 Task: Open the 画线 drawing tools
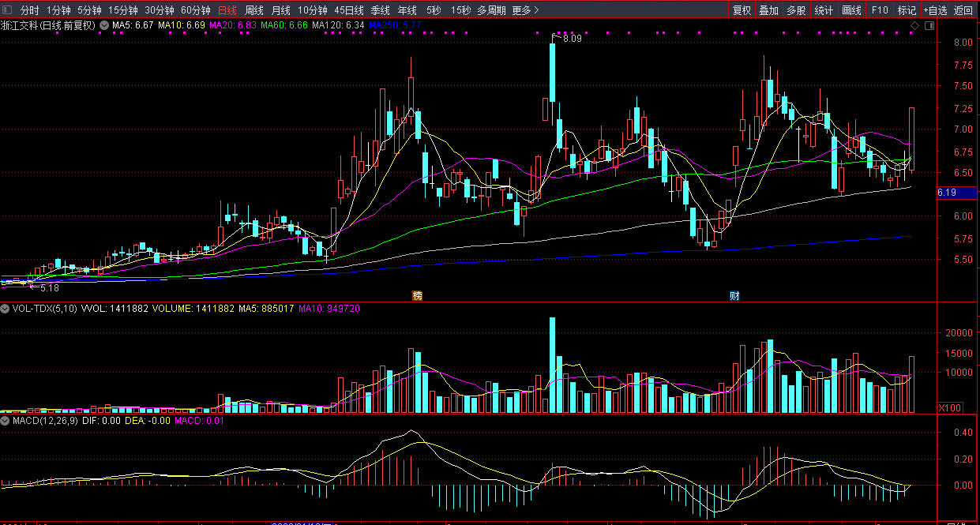tap(851, 10)
